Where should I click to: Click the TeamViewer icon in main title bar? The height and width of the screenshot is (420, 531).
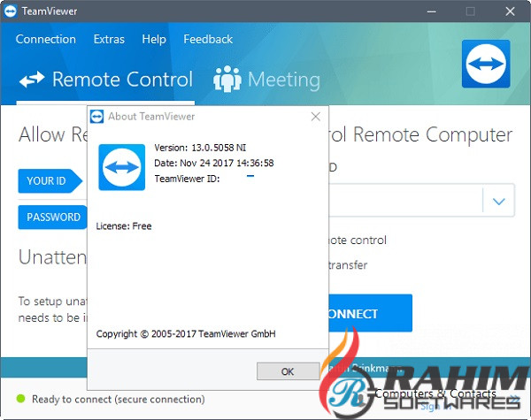[x=10, y=11]
